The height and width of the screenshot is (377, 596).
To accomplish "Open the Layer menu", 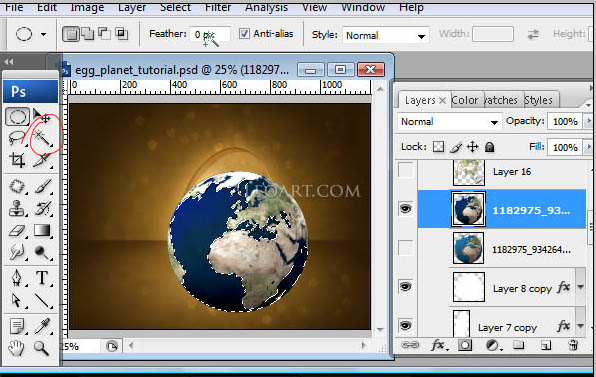I will tap(132, 7).
